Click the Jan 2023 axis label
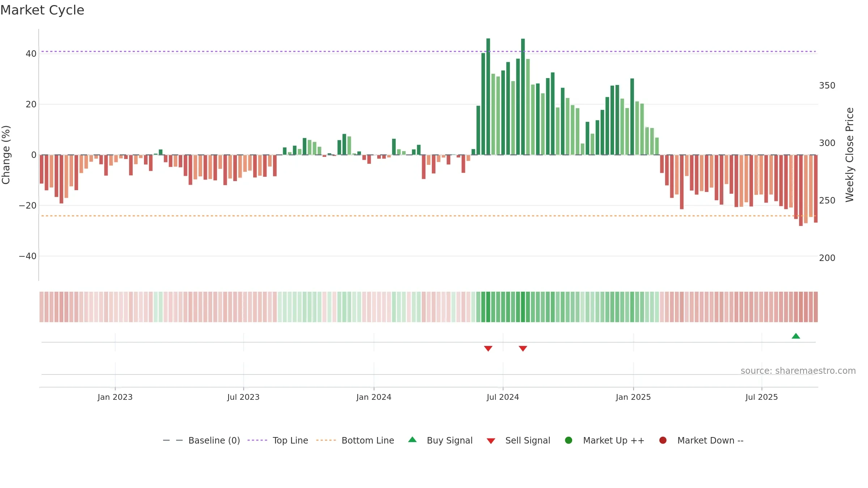The height and width of the screenshot is (488, 868). pos(115,397)
